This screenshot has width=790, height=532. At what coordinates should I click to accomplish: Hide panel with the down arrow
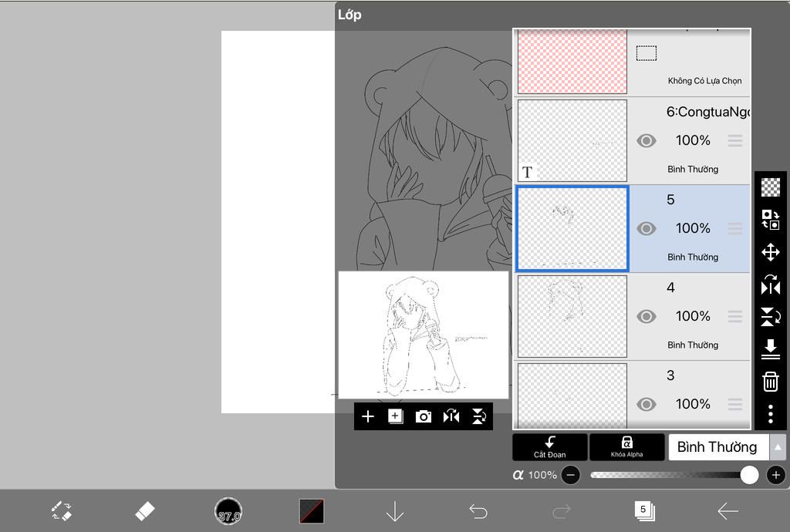[394, 511]
